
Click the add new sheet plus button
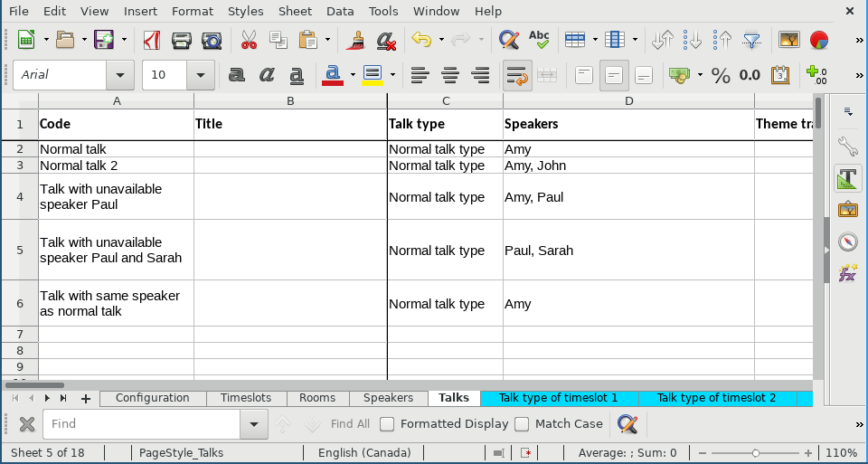point(86,398)
